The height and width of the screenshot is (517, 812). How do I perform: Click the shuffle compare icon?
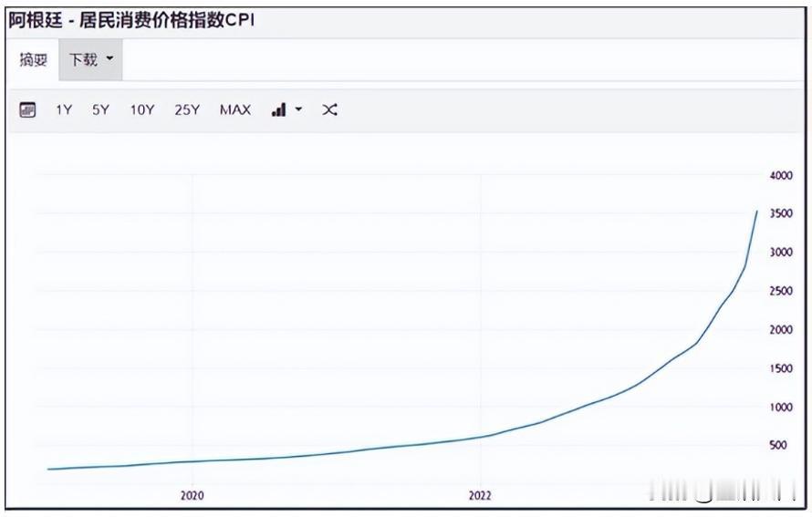pyautogui.click(x=330, y=109)
